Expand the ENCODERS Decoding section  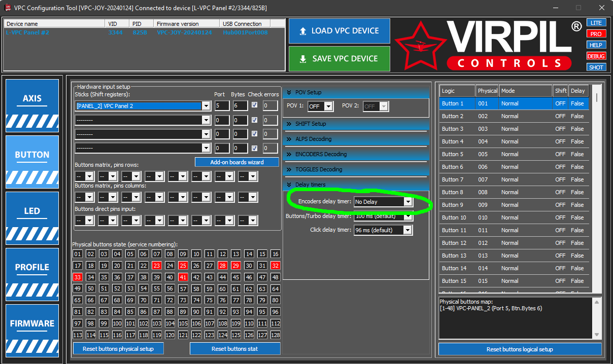tap(356, 154)
